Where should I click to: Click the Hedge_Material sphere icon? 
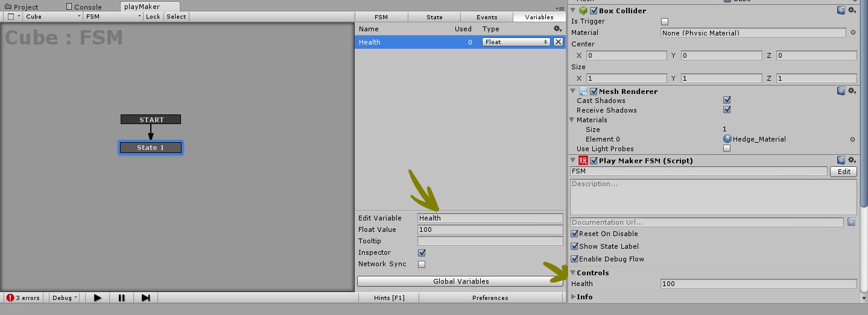click(727, 139)
